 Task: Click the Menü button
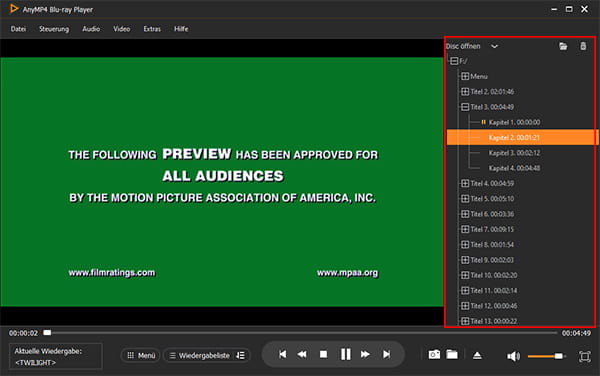coord(141,355)
